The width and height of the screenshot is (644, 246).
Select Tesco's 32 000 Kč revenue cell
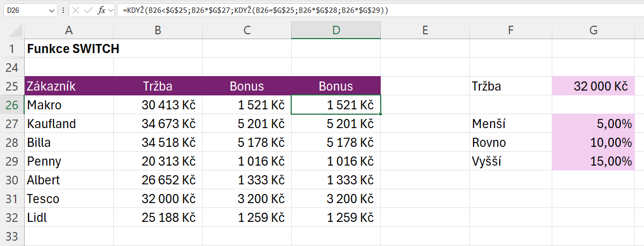tap(158, 199)
